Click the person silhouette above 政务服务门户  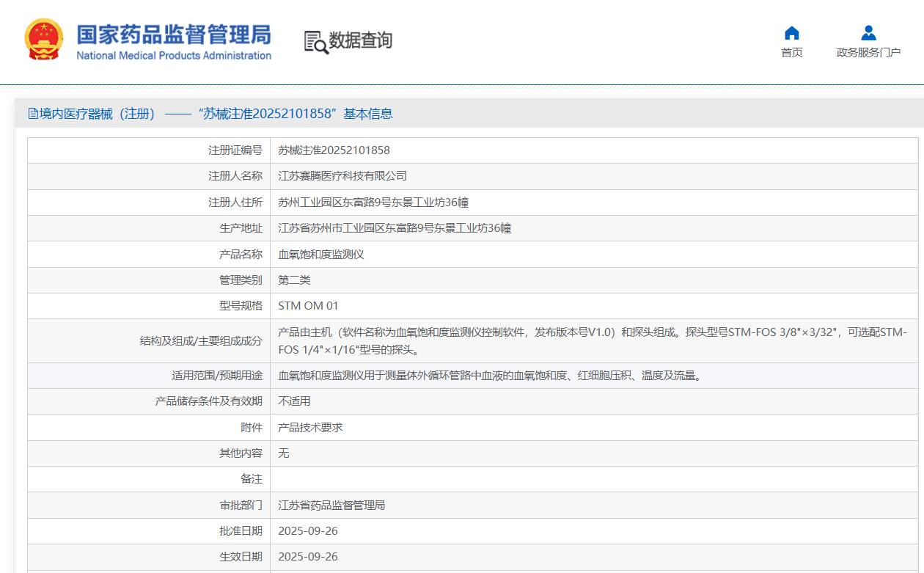[x=868, y=32]
